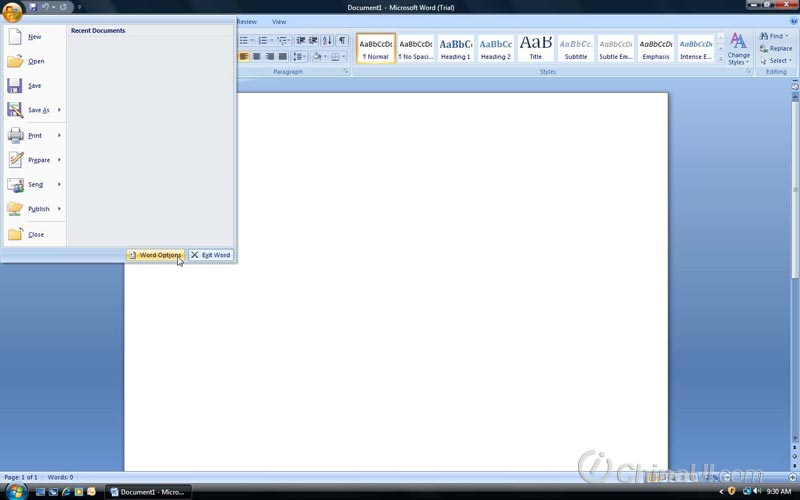Click the Numbering list icon
The width and height of the screenshot is (800, 500).
265,40
